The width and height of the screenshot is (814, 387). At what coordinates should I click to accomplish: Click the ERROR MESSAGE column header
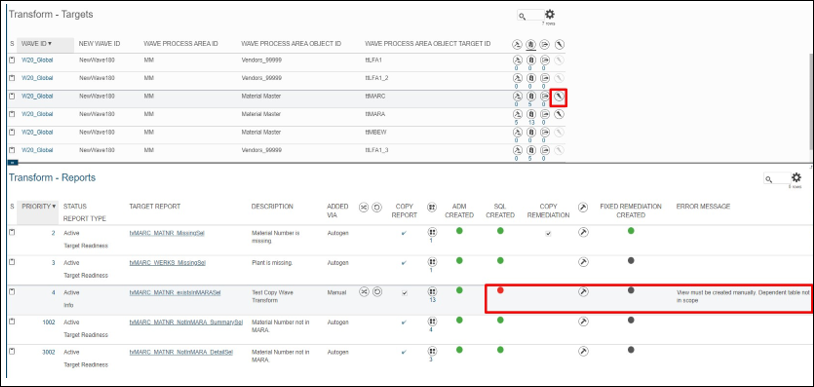(x=703, y=207)
